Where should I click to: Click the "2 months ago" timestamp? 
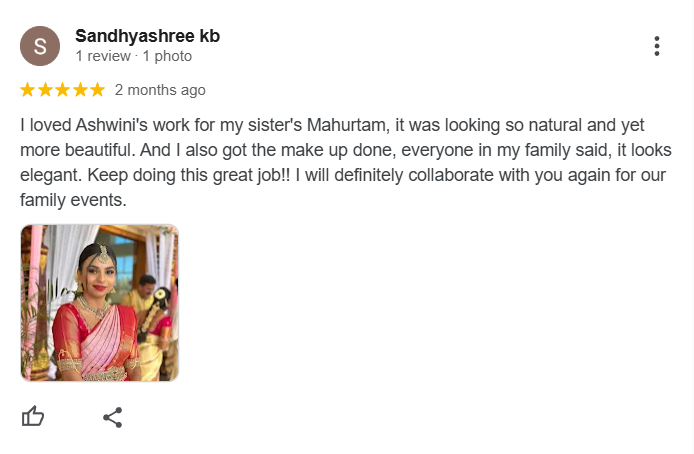(x=160, y=90)
